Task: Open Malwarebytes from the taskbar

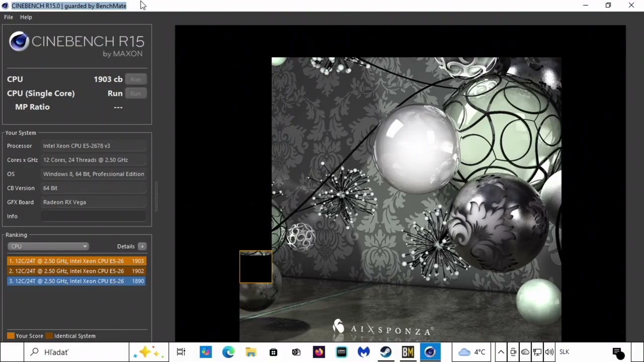Action: point(364,352)
